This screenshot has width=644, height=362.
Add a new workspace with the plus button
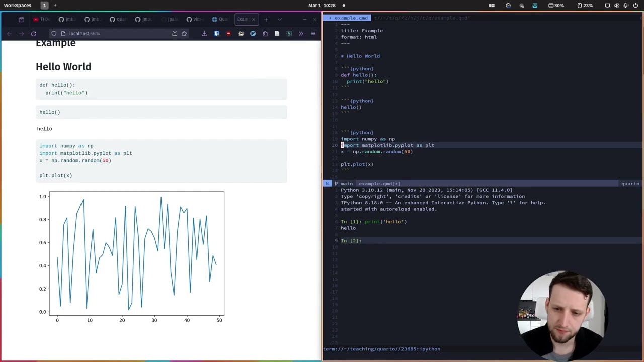(55, 5)
